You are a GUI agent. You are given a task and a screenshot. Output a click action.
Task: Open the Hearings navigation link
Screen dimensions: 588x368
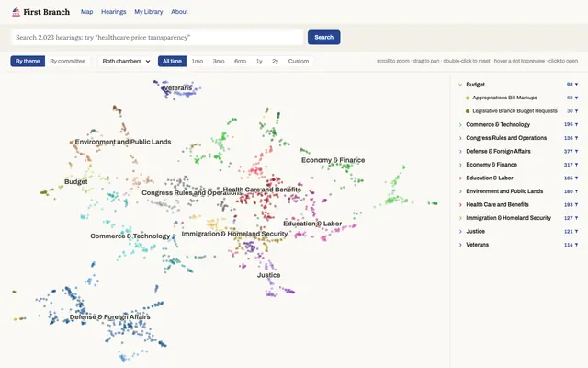pyautogui.click(x=114, y=12)
